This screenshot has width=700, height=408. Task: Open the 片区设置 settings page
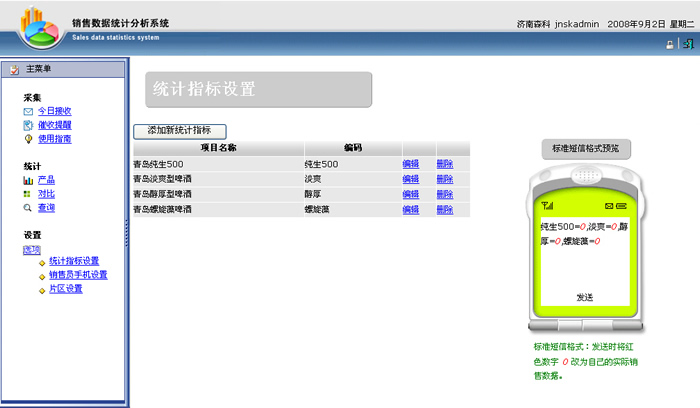66,289
